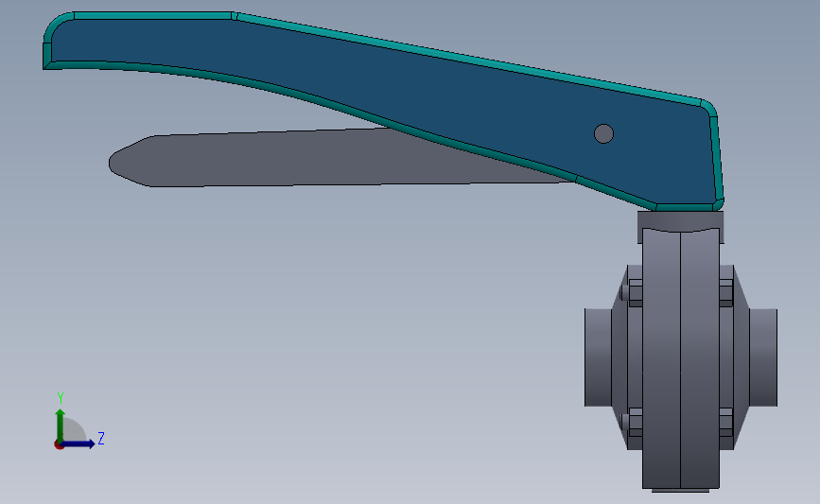Select the right conical flange of the valve

coord(741,357)
